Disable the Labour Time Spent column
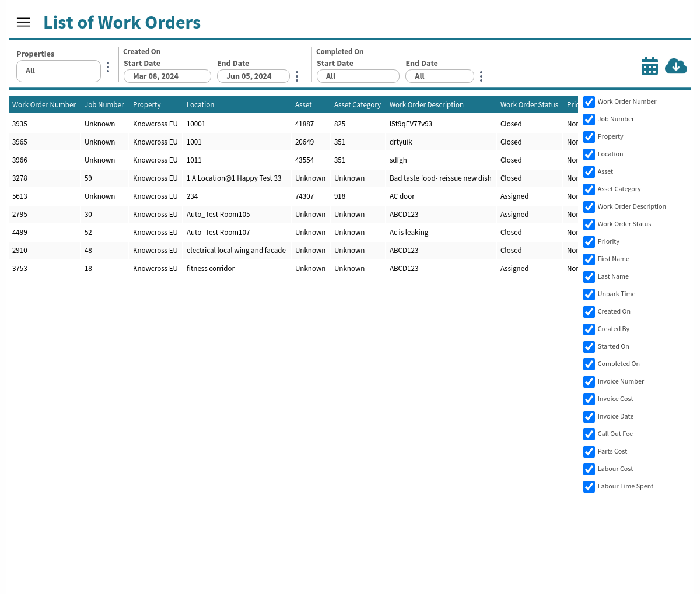Viewport: 700px width, 594px height. 589,487
